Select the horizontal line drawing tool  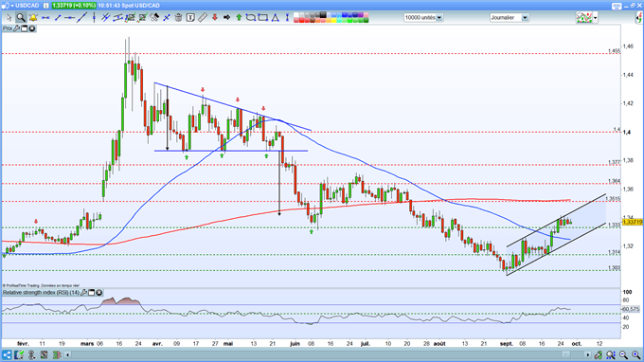point(45,18)
